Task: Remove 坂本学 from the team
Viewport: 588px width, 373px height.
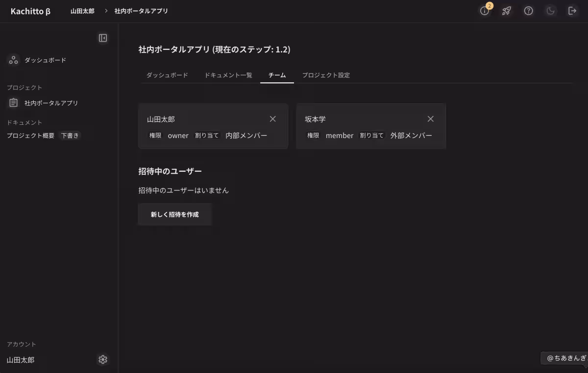Action: [x=430, y=118]
